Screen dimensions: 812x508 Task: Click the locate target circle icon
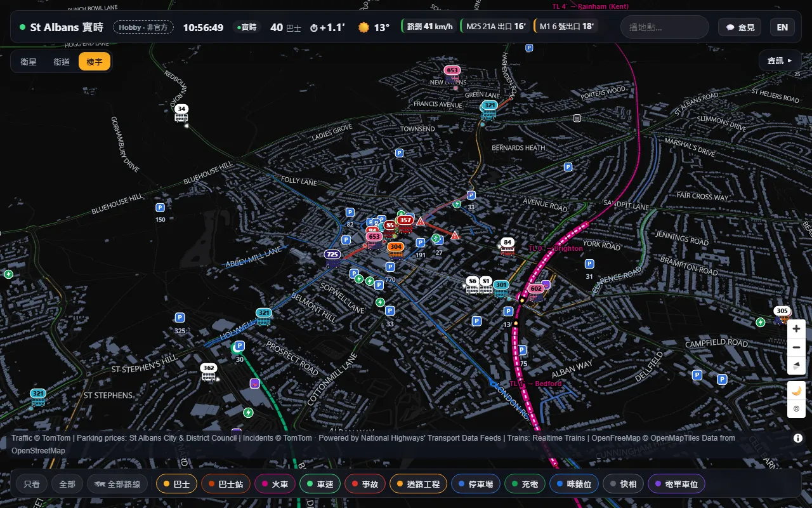[x=797, y=408]
